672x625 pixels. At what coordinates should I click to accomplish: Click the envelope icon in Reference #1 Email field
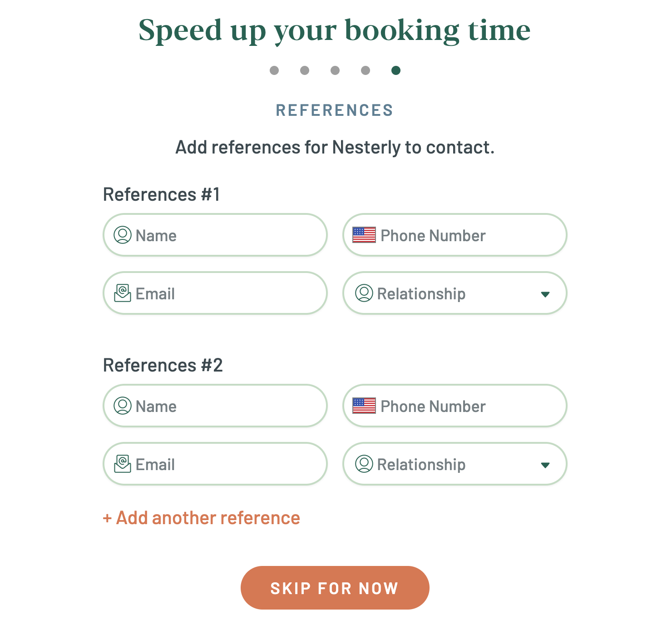[122, 293]
